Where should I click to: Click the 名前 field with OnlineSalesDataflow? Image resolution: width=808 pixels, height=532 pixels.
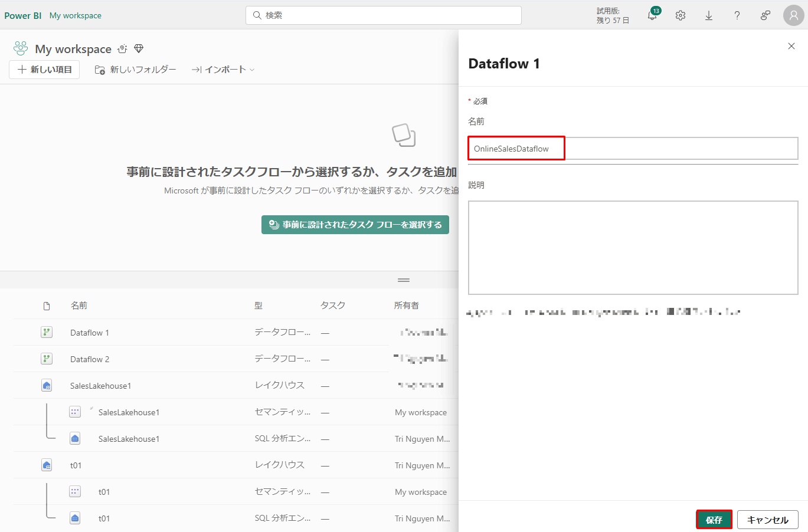pyautogui.click(x=633, y=149)
